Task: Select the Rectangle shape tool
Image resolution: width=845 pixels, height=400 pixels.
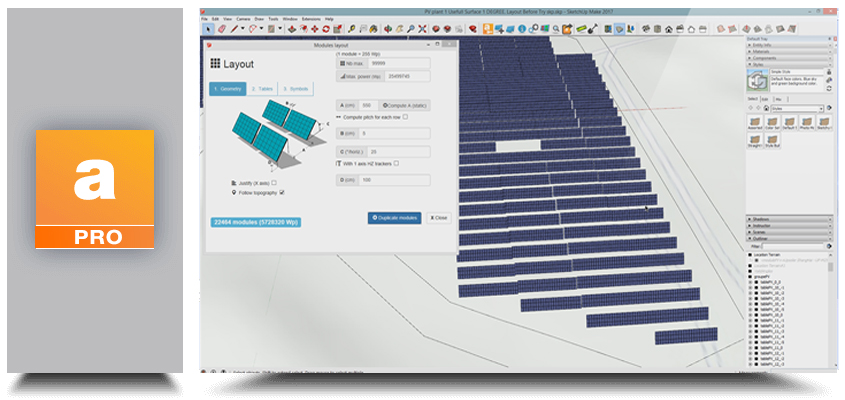Action: pyautogui.click(x=271, y=29)
